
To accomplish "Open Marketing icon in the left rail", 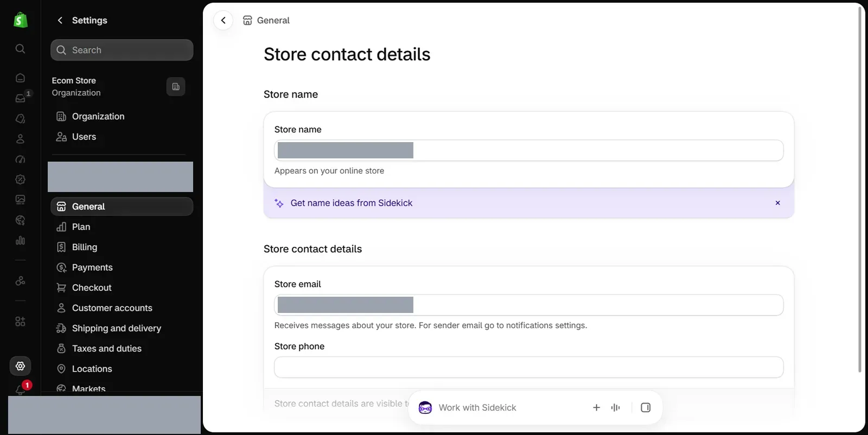I will (x=20, y=159).
